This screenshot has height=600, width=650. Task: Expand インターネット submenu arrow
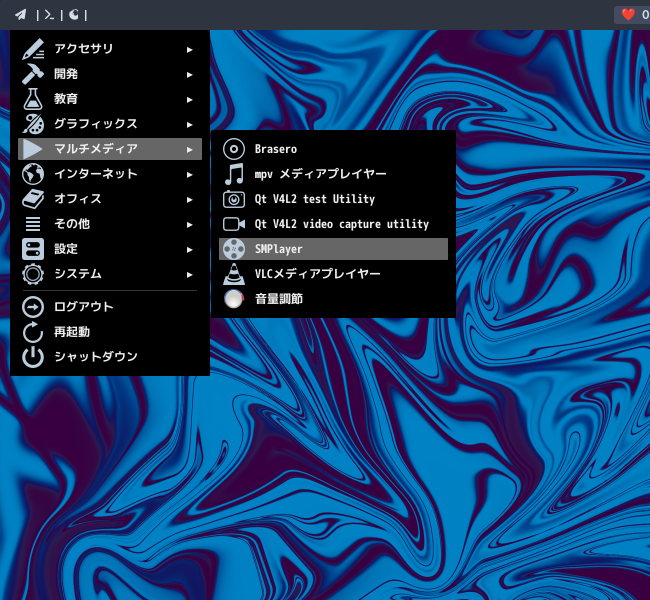pos(189,175)
